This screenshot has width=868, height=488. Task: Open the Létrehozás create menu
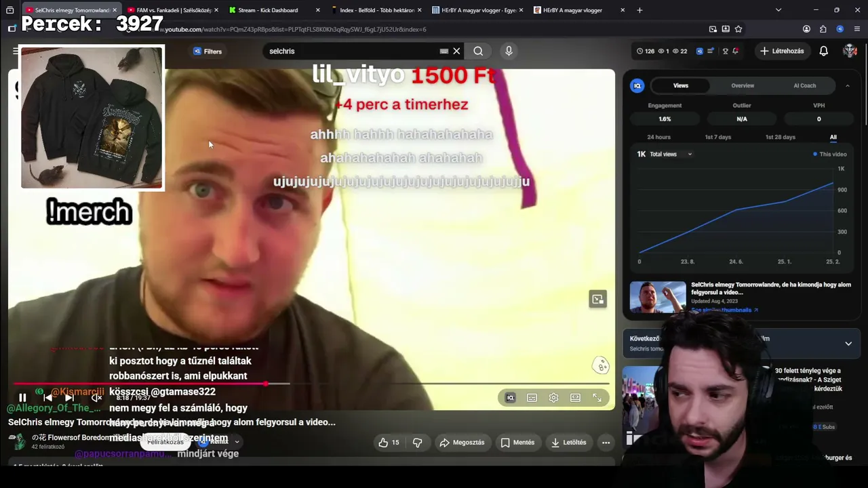[x=782, y=51]
